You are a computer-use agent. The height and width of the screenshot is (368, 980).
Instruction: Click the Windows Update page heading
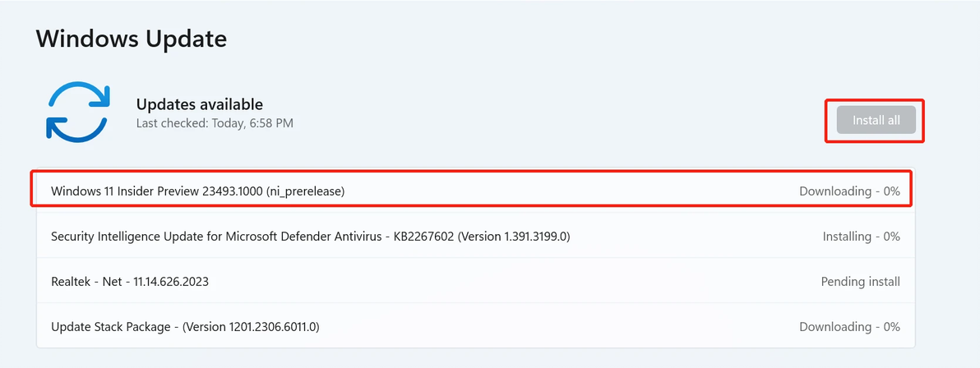coord(132,38)
